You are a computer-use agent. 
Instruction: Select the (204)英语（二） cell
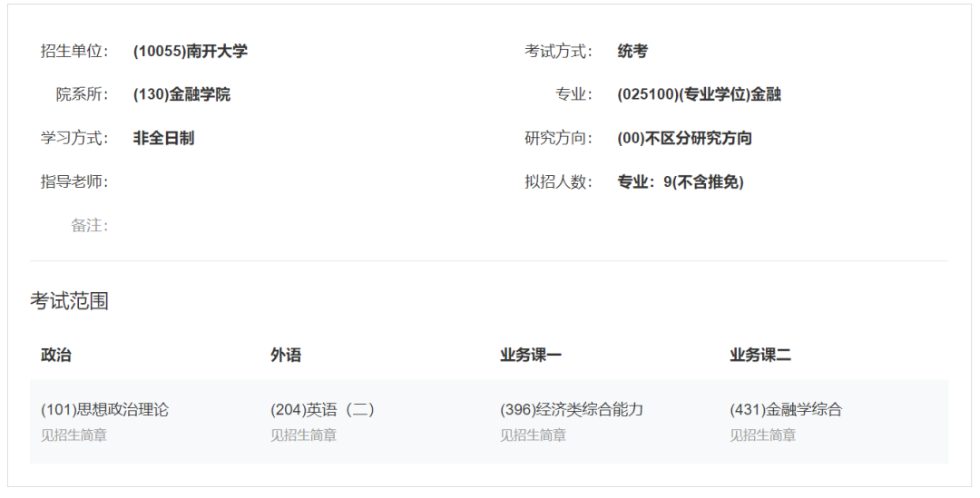click(324, 410)
